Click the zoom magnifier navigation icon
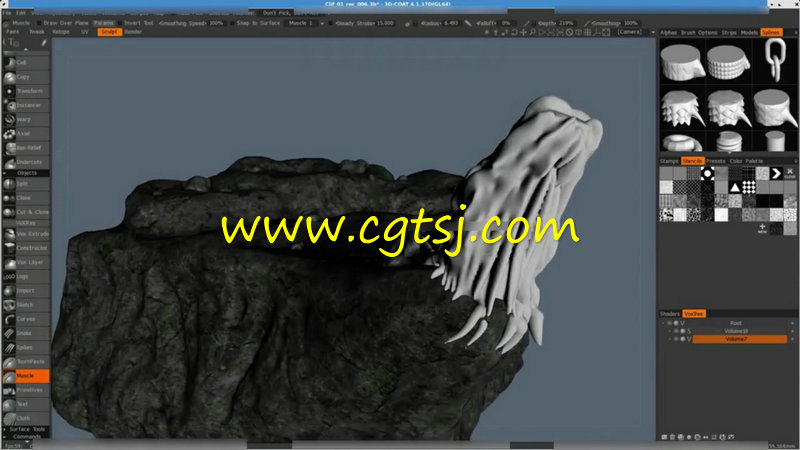Screen dimensions: 800x450 [533, 32]
